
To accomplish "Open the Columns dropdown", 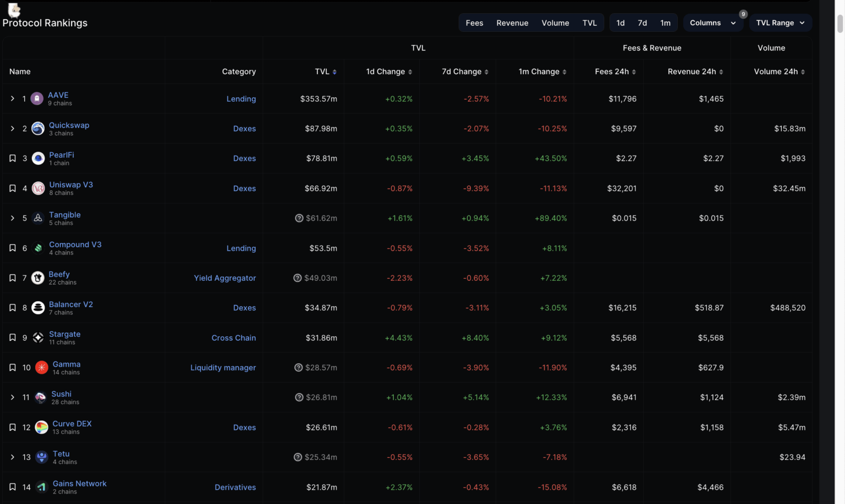I will point(713,23).
